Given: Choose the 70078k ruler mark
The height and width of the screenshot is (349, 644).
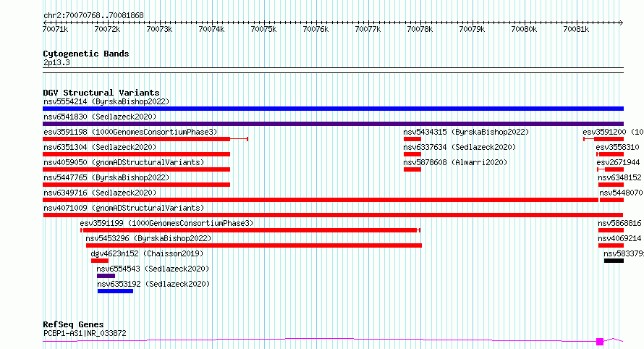Looking at the screenshot, I should (x=420, y=29).
